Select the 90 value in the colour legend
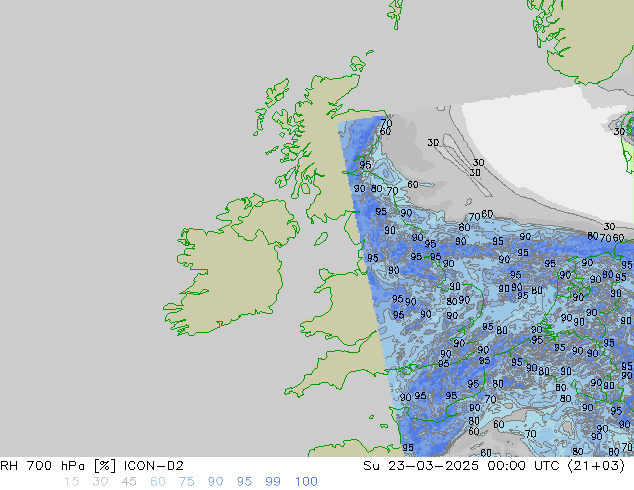 coord(215,482)
